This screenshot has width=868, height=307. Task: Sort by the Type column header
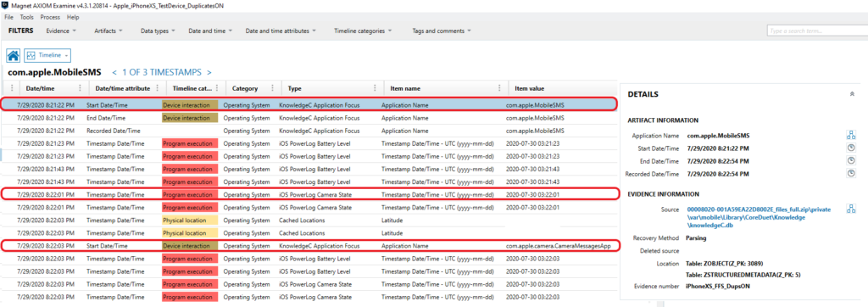tap(294, 88)
